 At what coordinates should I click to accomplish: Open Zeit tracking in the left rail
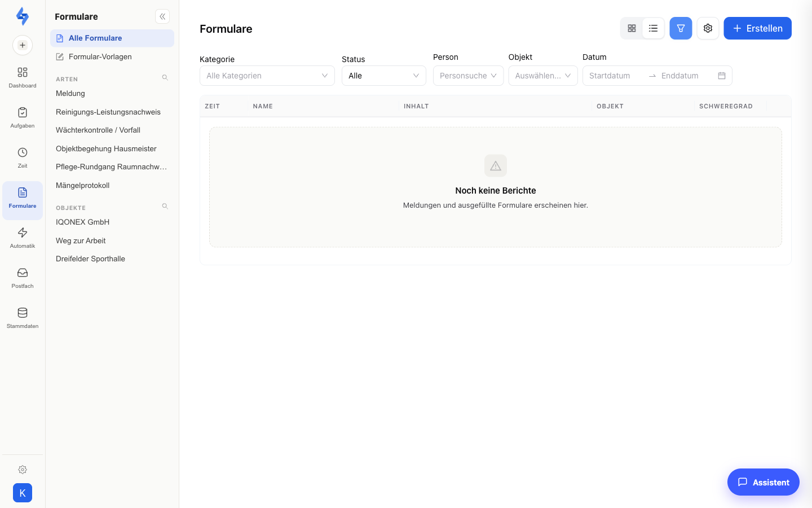(x=23, y=158)
